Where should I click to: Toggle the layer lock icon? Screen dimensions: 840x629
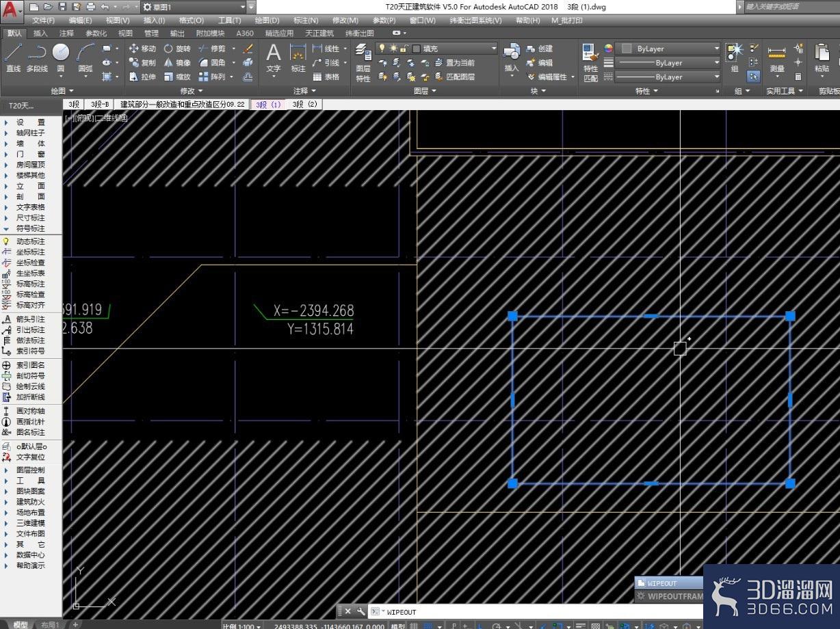[404, 48]
